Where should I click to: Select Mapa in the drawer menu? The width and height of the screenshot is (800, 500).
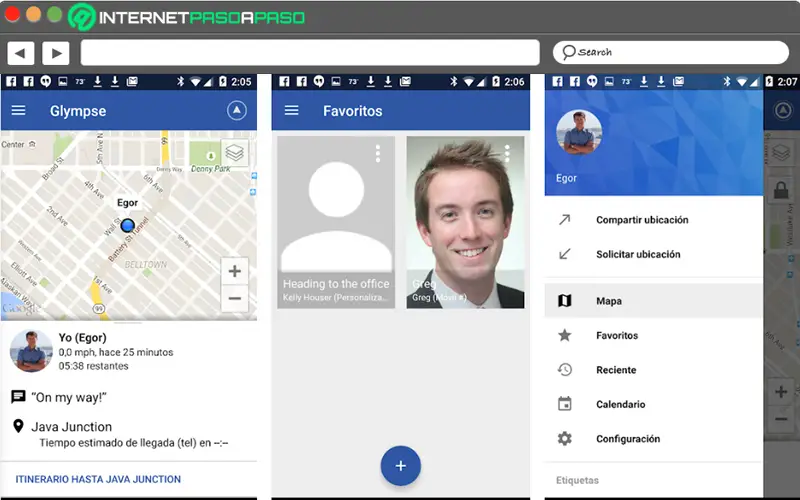point(654,301)
